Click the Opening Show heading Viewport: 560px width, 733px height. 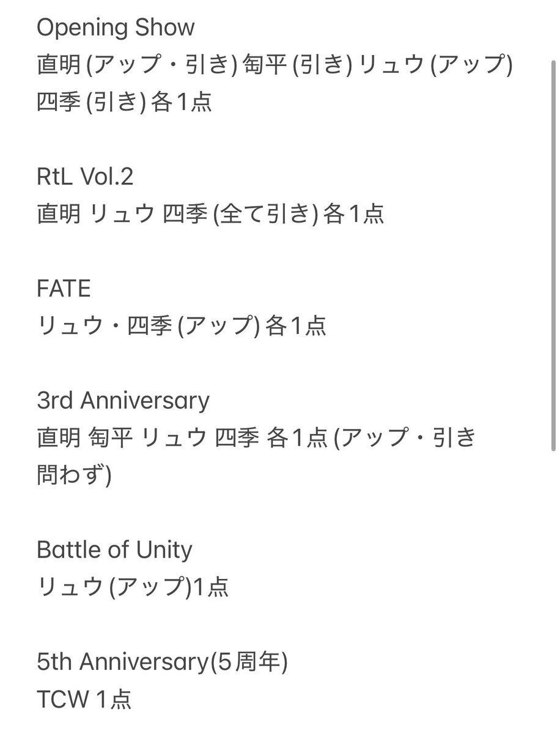click(x=116, y=28)
